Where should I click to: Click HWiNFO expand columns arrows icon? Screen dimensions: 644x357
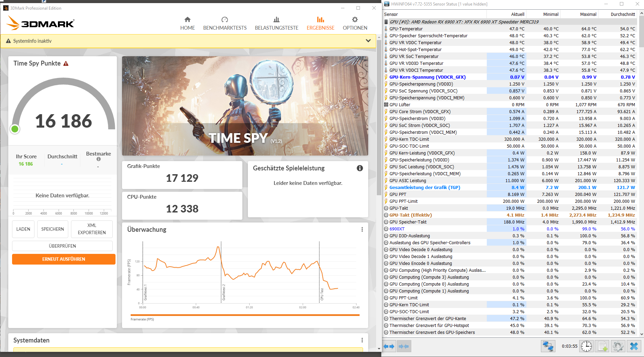(x=389, y=346)
